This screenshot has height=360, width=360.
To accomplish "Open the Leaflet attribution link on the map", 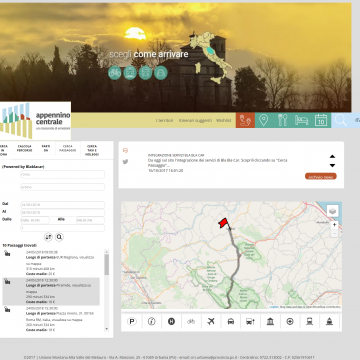I will 274,307.
